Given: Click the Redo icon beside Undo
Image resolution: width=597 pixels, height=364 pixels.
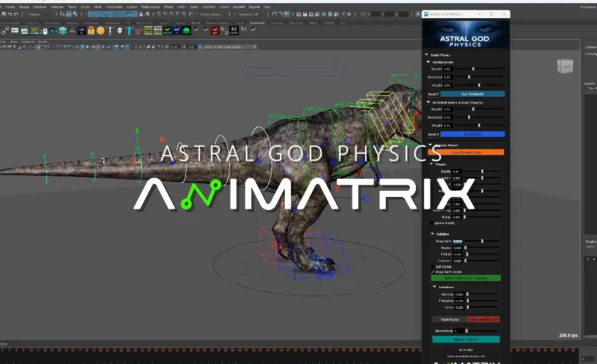Looking at the screenshot, I should tap(15, 13).
